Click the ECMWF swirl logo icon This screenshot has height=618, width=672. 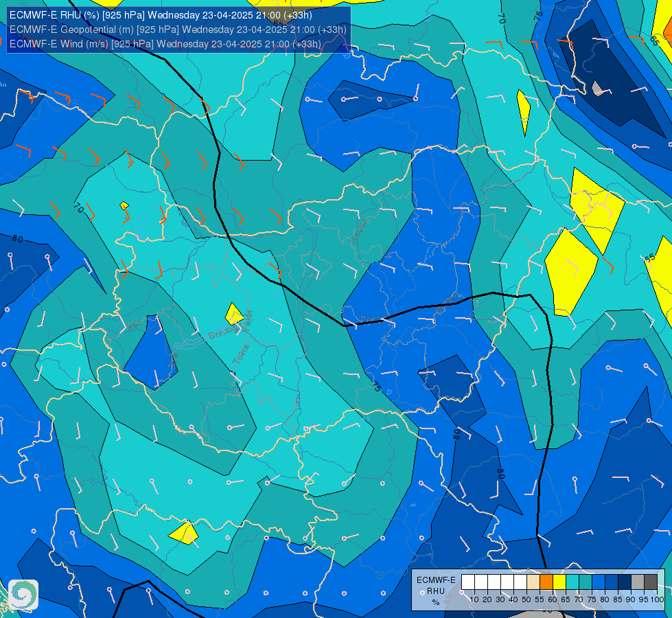tap(23, 595)
